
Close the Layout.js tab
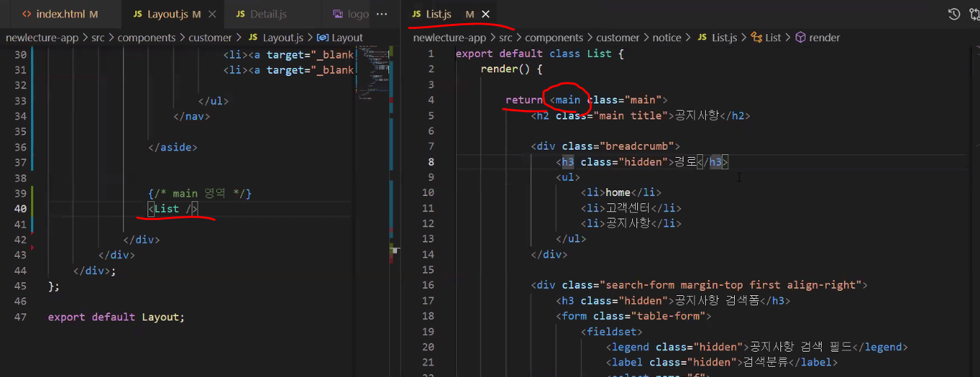click(x=211, y=14)
